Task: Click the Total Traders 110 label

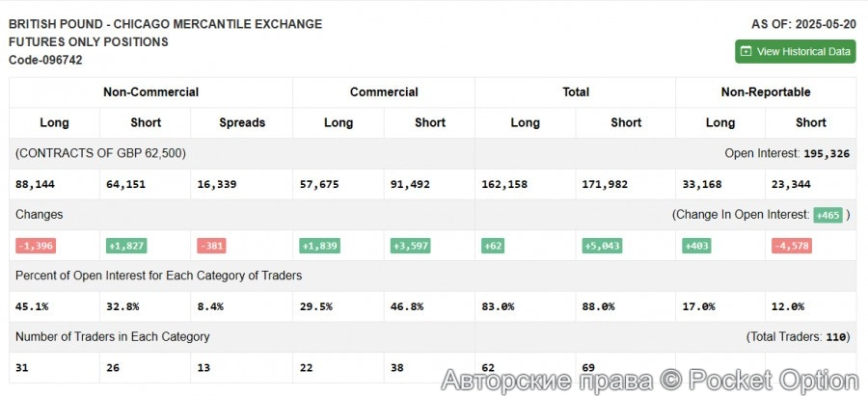Action: pos(797,337)
